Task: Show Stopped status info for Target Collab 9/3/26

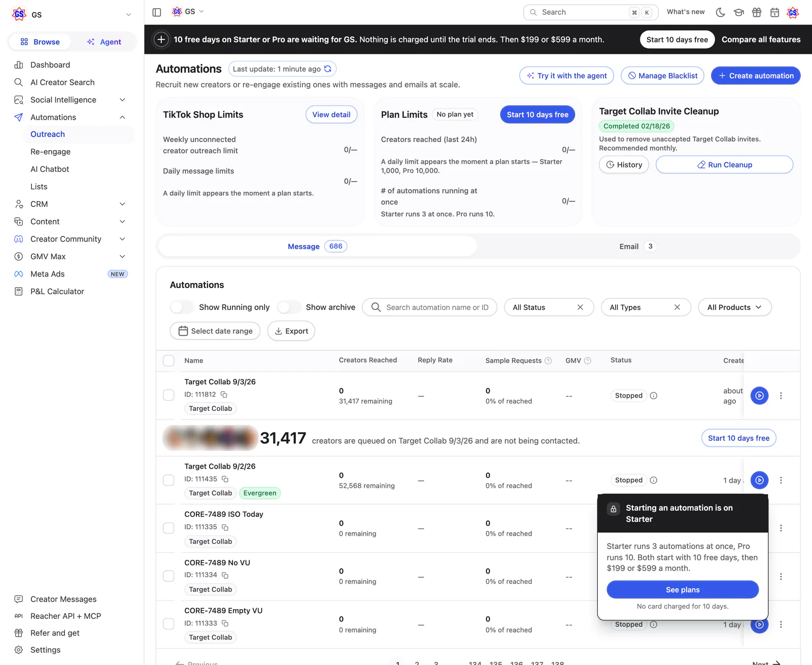Action: pyautogui.click(x=654, y=396)
